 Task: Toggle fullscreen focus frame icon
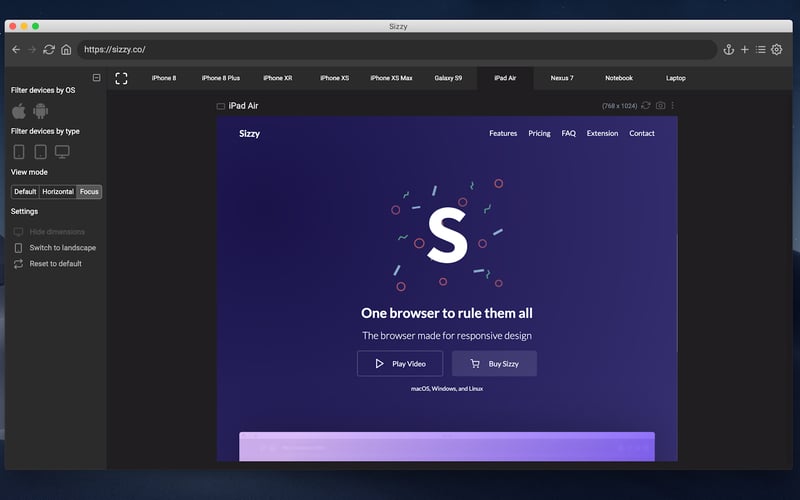[x=121, y=78]
